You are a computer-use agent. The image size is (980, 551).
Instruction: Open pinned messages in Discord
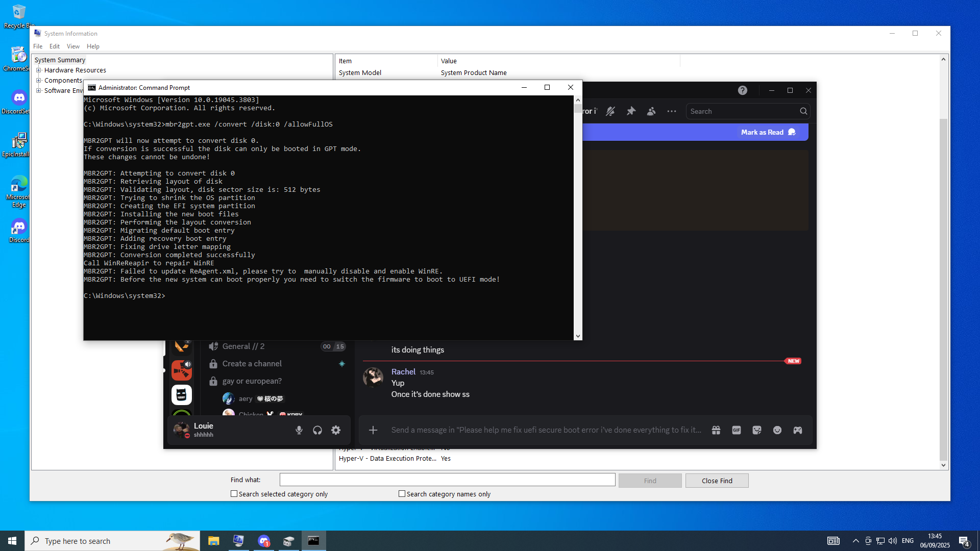pyautogui.click(x=631, y=111)
